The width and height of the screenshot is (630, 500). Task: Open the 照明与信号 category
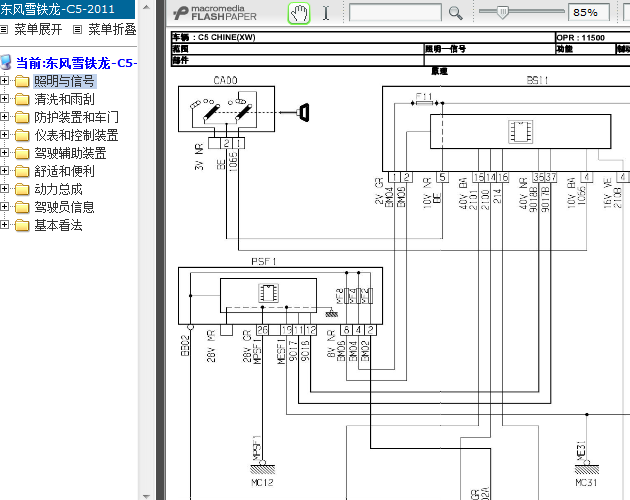pos(64,81)
